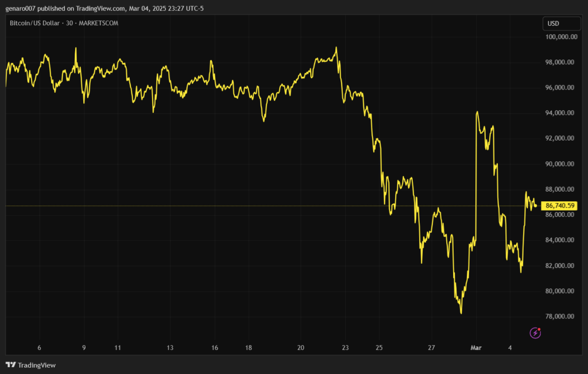
Task: Select the 23 date marker on time axis
Action: click(345, 348)
